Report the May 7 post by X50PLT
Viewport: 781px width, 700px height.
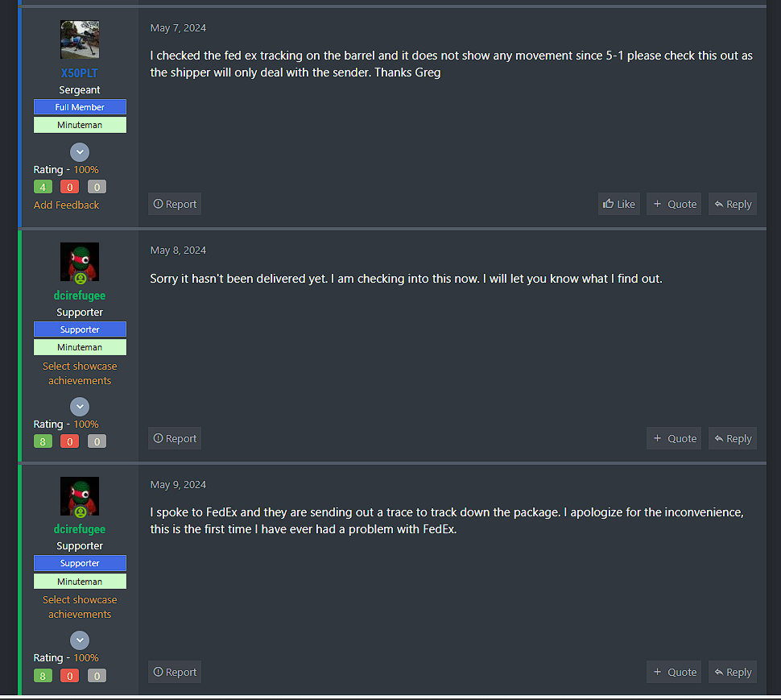pos(175,205)
